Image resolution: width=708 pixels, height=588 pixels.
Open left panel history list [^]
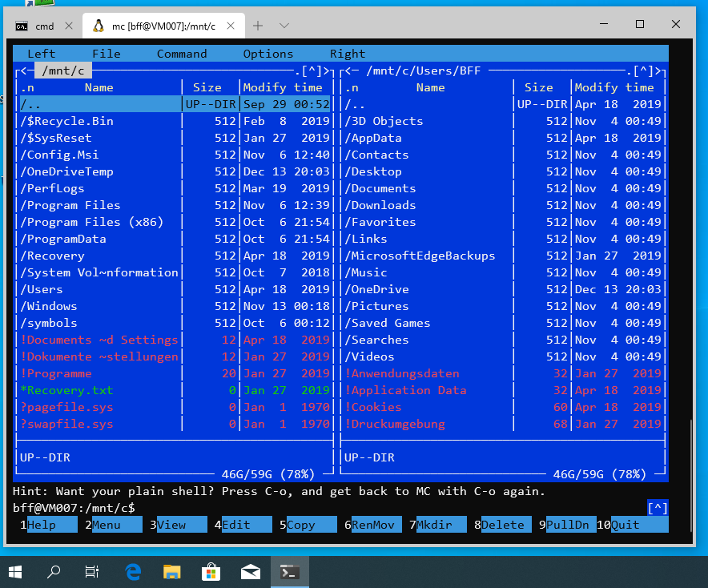point(312,71)
